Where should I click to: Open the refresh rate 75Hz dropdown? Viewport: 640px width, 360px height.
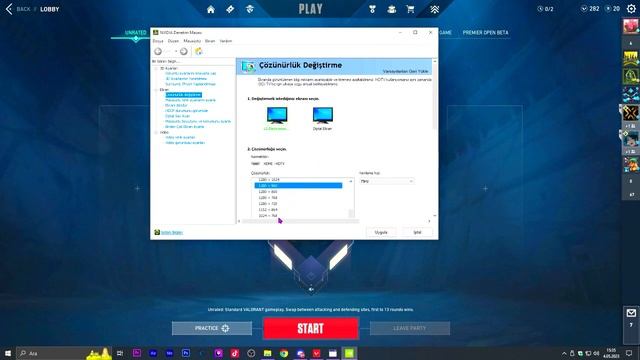[x=387, y=181]
